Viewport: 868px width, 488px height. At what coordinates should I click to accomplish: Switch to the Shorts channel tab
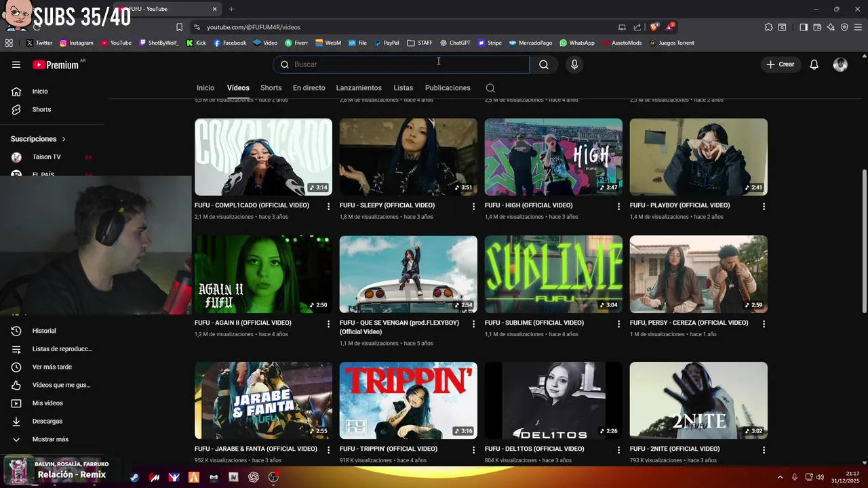[x=271, y=88]
